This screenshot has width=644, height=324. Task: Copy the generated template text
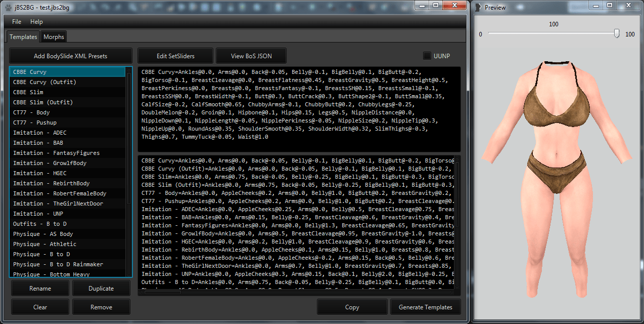pyautogui.click(x=352, y=307)
